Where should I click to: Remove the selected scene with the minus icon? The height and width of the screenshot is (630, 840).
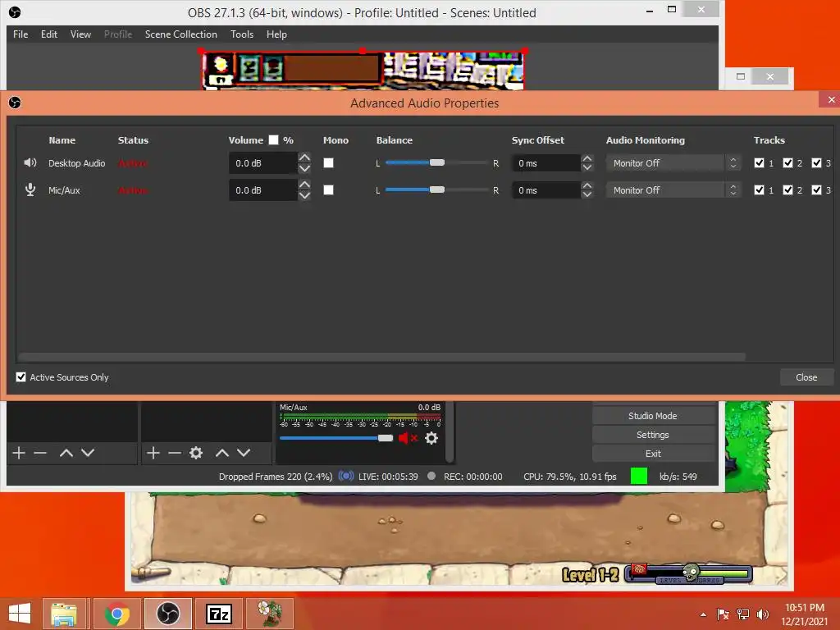[40, 453]
